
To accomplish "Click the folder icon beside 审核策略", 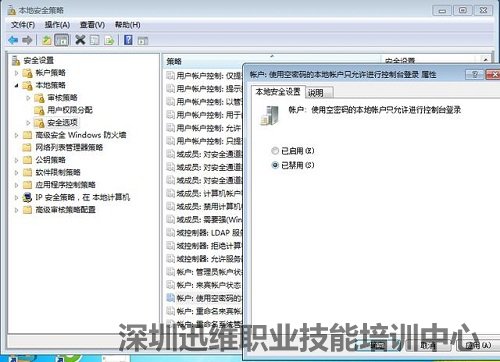I will pyautogui.click(x=39, y=98).
